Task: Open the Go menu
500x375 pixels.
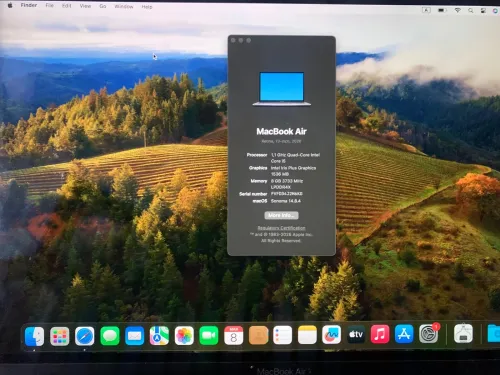Action: pos(103,6)
